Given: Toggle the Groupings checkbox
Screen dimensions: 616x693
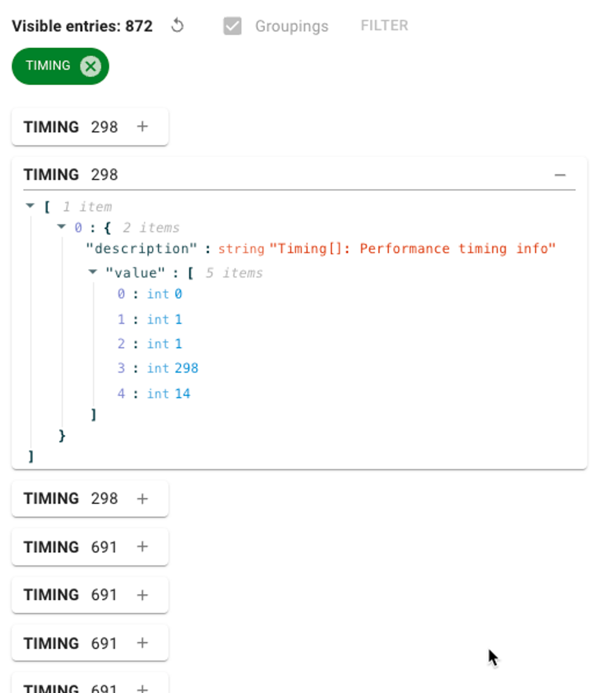Looking at the screenshot, I should point(232,26).
